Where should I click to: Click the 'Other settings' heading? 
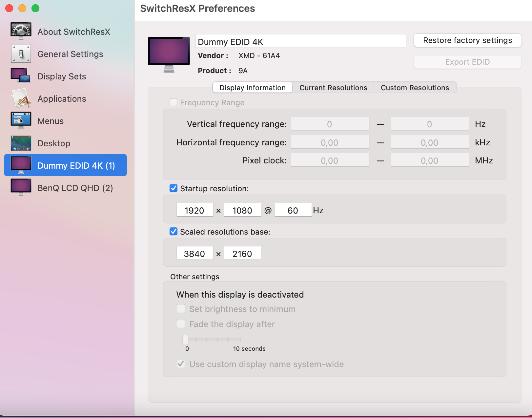tap(195, 277)
